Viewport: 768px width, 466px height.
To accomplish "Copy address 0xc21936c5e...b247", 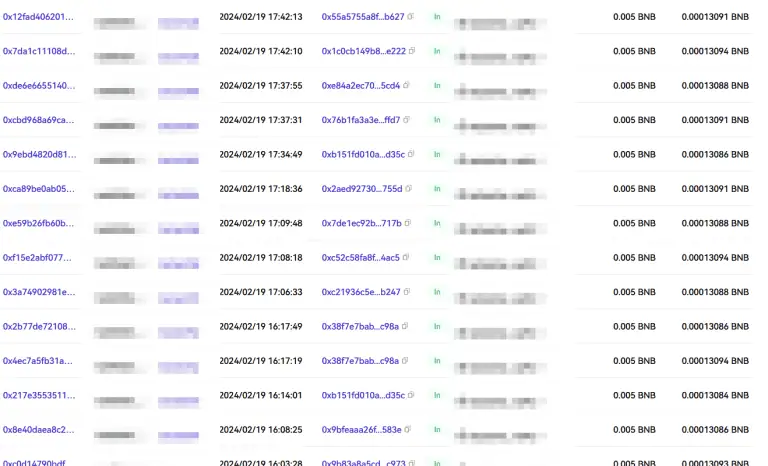I will (407, 292).
